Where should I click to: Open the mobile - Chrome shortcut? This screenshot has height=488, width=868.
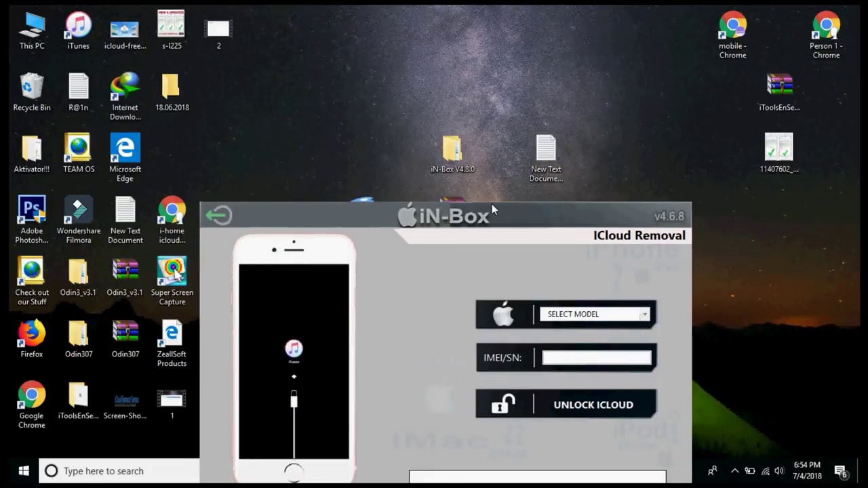click(732, 35)
